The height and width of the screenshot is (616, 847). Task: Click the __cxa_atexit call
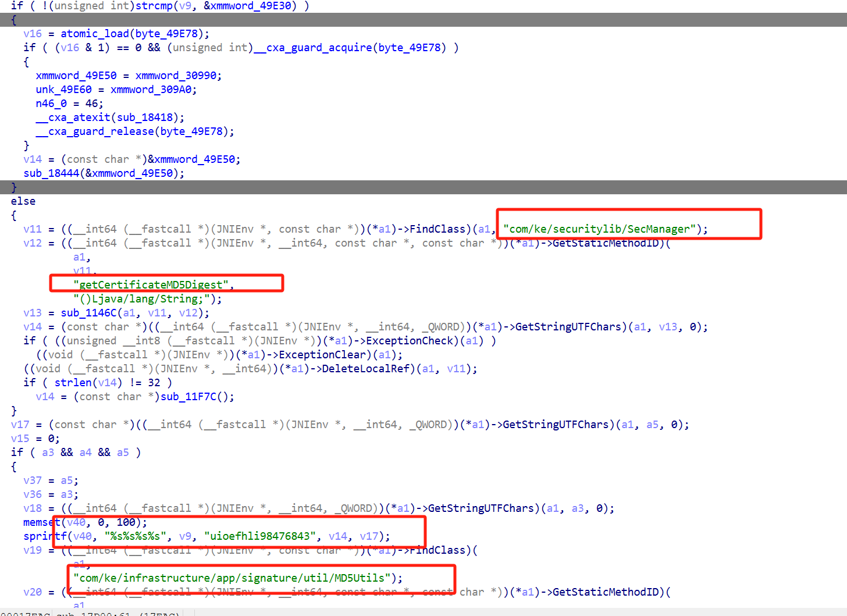coord(73,117)
